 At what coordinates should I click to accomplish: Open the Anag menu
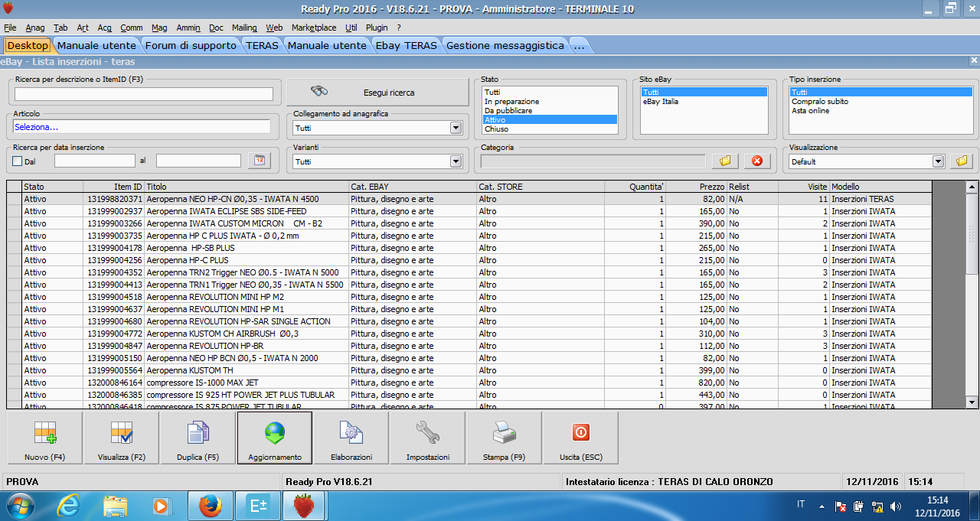(x=35, y=28)
